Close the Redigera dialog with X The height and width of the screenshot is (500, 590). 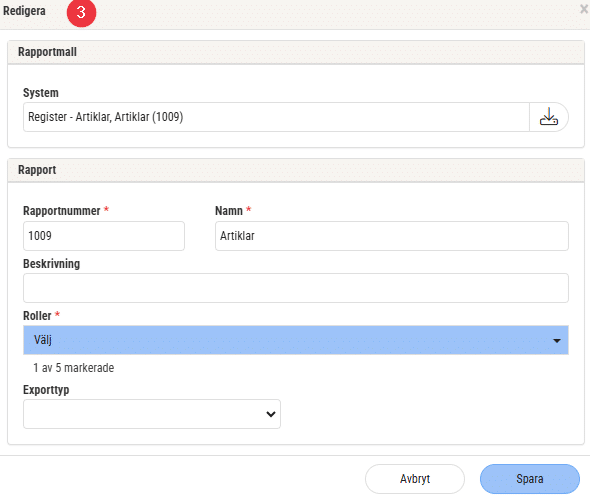pos(584,9)
